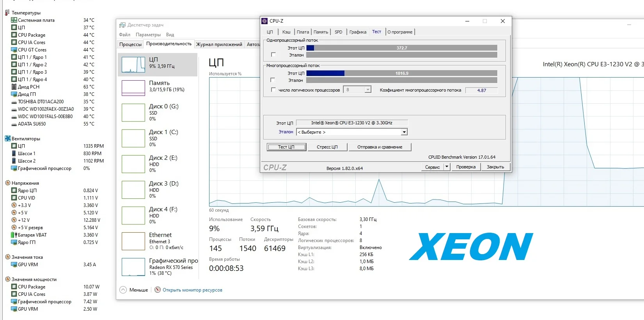Click the Стресс ЦП button
This screenshot has width=644, height=320.
(x=327, y=147)
